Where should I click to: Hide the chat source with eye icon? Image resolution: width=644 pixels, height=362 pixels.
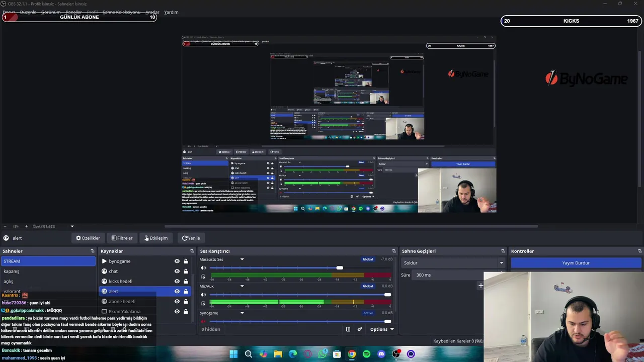point(177,271)
